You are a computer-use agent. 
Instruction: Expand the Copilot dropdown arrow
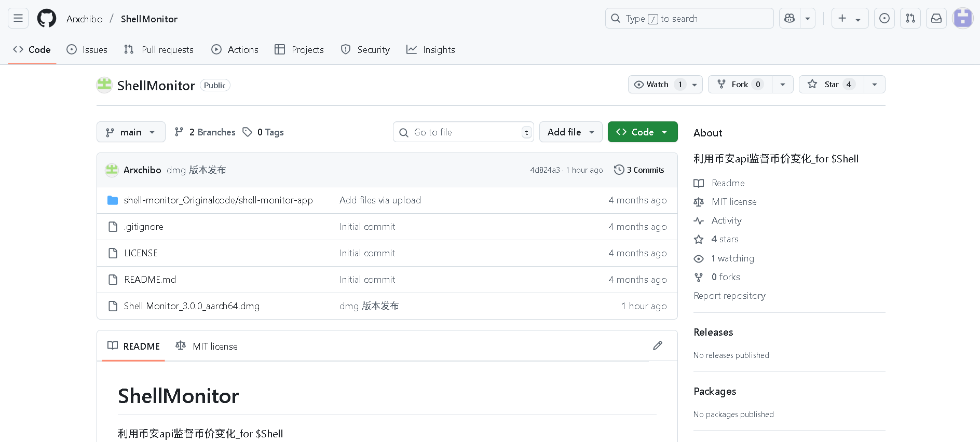pyautogui.click(x=808, y=19)
